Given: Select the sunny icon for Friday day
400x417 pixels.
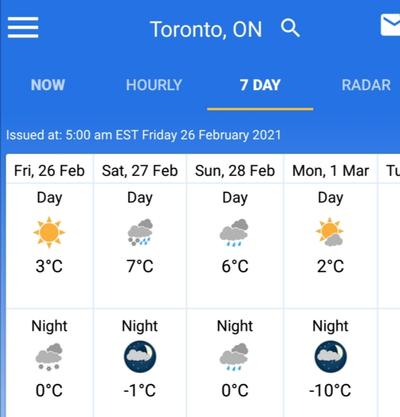Looking at the screenshot, I should (49, 232).
